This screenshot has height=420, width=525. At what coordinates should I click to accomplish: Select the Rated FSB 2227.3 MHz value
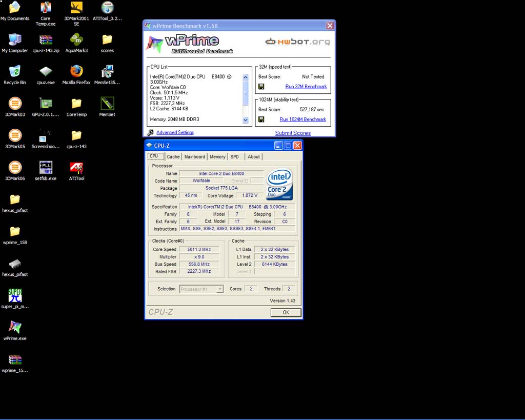click(x=199, y=271)
